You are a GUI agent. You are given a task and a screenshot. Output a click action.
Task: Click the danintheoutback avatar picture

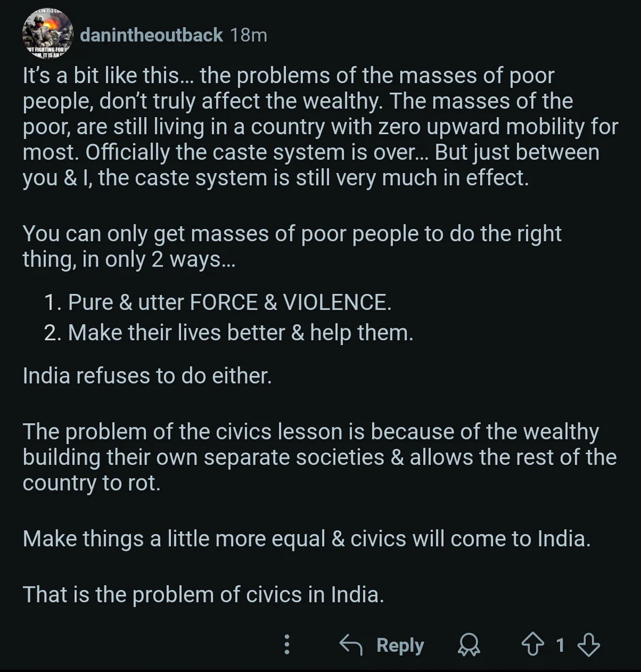(47, 33)
